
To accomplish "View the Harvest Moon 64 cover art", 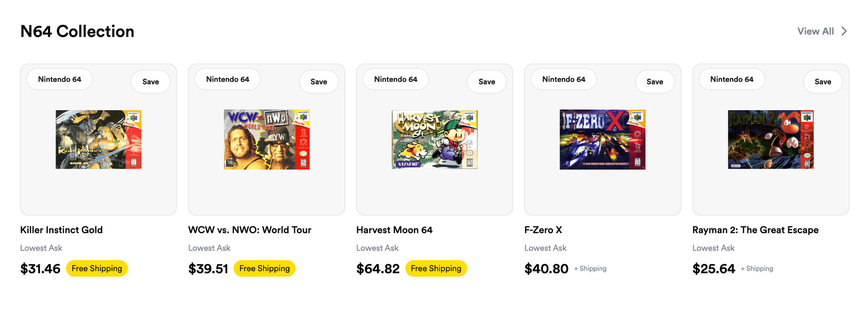I will click(434, 140).
